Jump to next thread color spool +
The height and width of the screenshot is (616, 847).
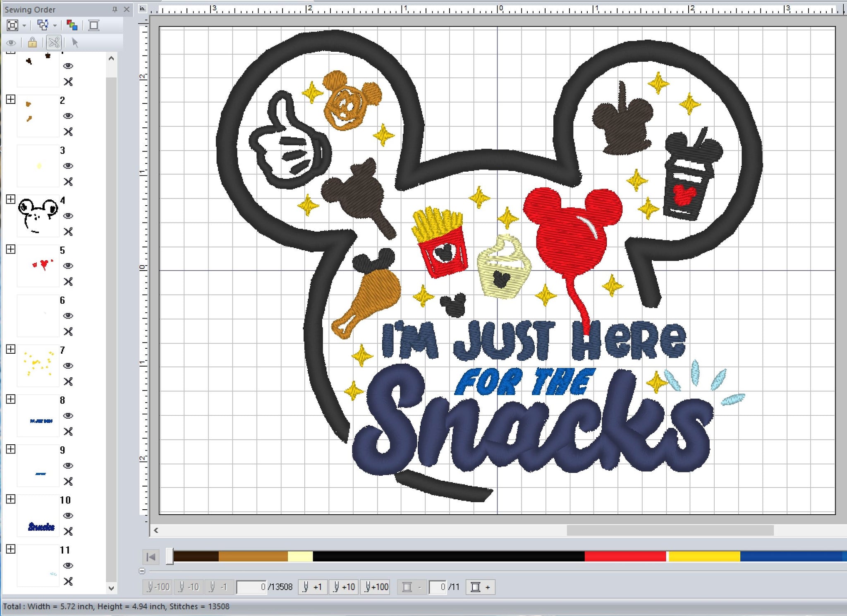(480, 587)
